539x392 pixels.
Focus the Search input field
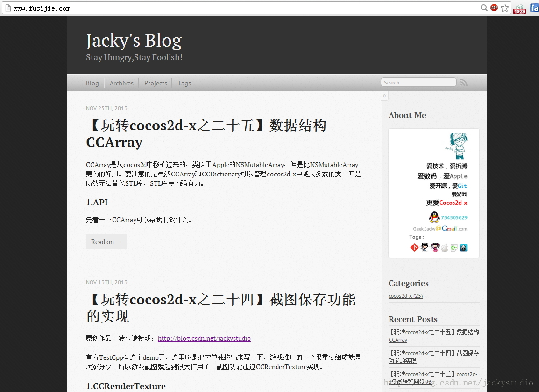(418, 83)
